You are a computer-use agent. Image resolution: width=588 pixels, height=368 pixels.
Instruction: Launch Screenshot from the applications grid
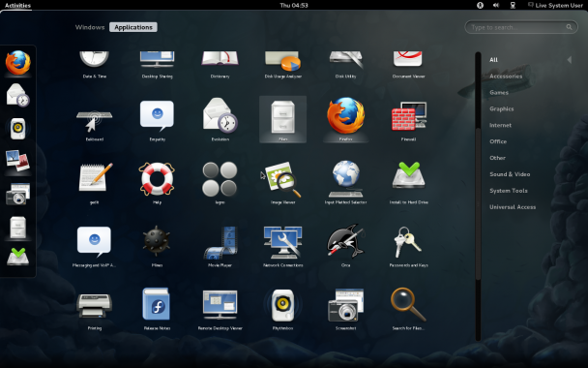[x=345, y=309]
